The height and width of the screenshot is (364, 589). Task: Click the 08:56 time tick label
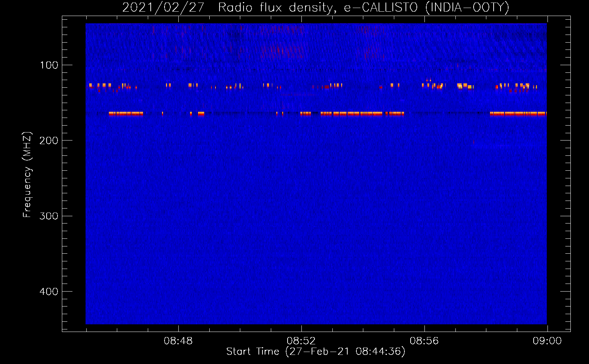(x=424, y=341)
